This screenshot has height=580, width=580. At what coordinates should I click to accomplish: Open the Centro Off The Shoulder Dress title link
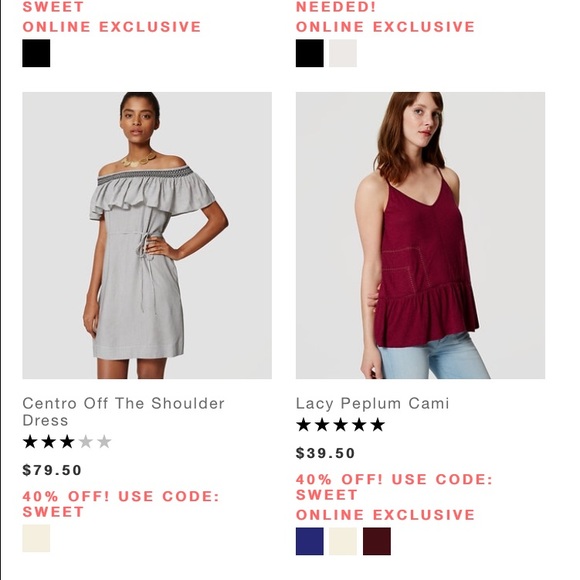123,412
